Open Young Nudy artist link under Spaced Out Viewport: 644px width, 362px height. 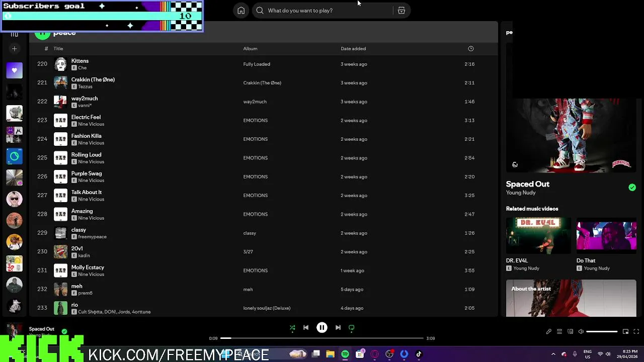[x=521, y=193]
